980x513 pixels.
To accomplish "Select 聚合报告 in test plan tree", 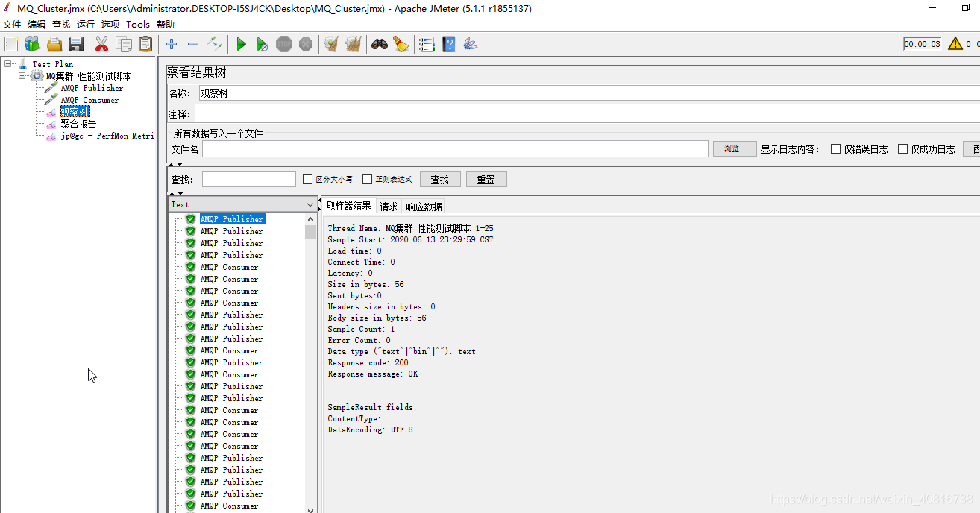I will click(78, 124).
